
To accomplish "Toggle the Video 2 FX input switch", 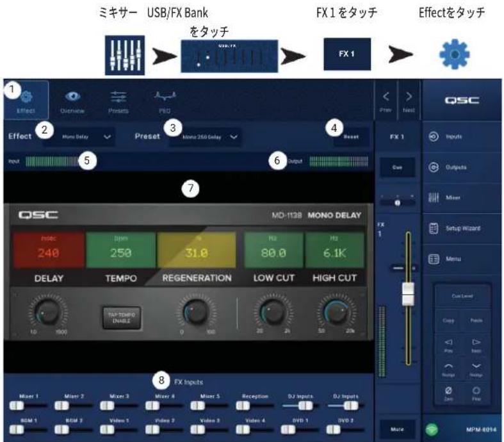I will 164,429.
